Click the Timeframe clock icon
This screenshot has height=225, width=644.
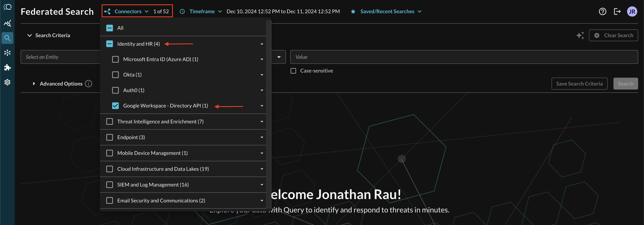coord(182,12)
